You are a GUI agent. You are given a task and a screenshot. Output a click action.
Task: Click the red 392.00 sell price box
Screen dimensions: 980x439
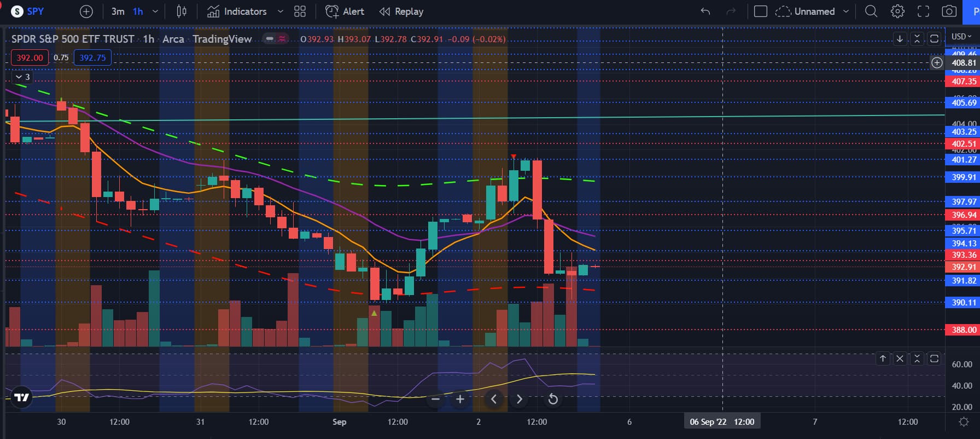(30, 57)
